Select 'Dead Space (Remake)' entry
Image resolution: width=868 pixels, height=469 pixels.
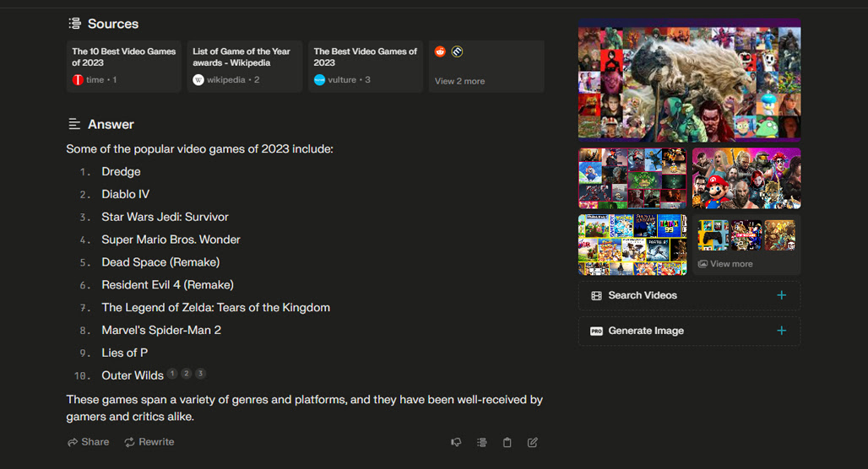pyautogui.click(x=160, y=262)
